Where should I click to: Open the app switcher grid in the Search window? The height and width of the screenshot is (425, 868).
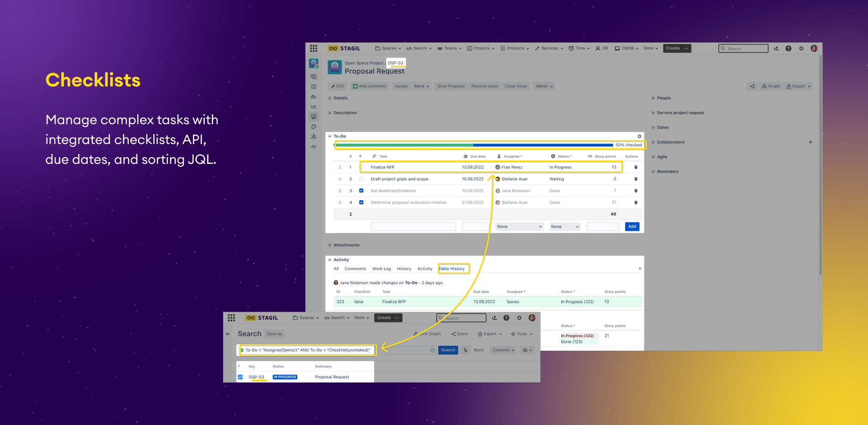[231, 318]
